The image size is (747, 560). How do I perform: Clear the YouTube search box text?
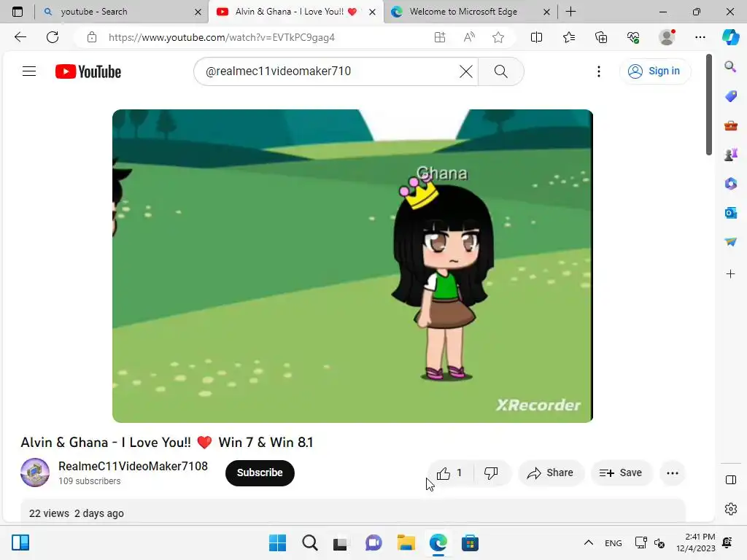pyautogui.click(x=466, y=71)
